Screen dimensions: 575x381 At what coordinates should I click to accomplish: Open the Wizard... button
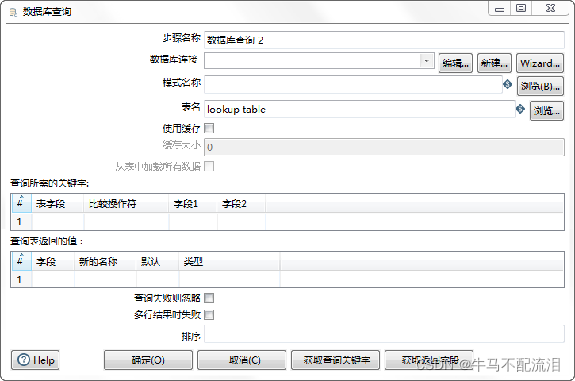click(539, 63)
